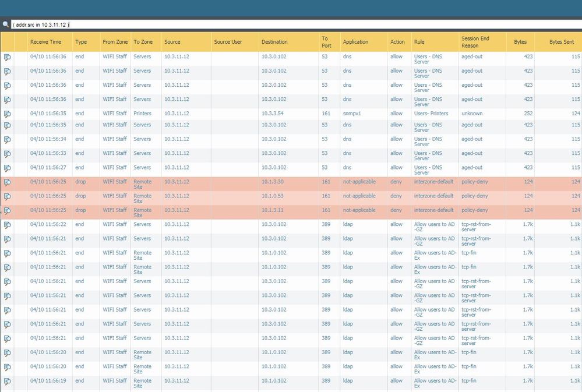
Task: Click the Printers zone cell
Action: click(x=142, y=114)
